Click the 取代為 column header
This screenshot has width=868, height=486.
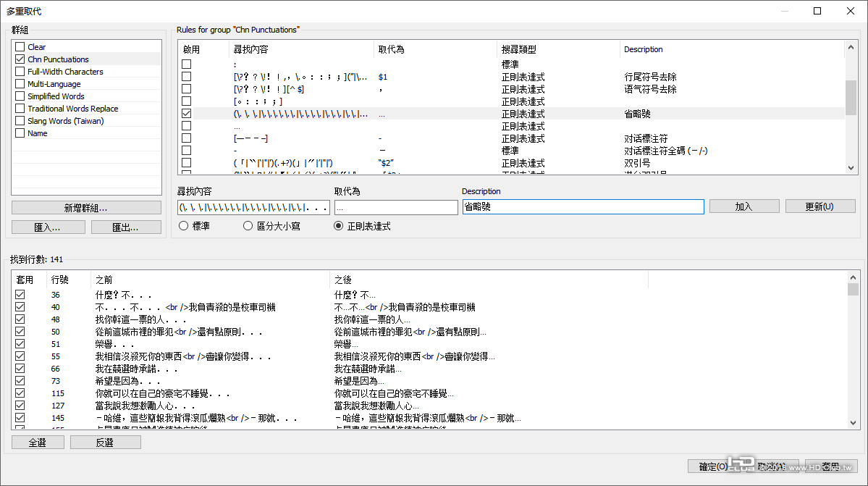[x=435, y=49]
